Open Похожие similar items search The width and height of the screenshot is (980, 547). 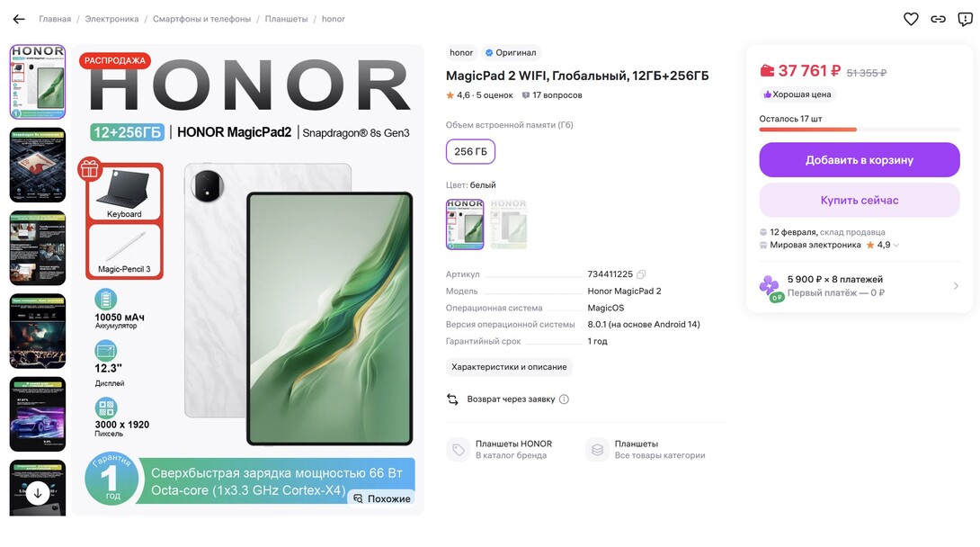382,498
